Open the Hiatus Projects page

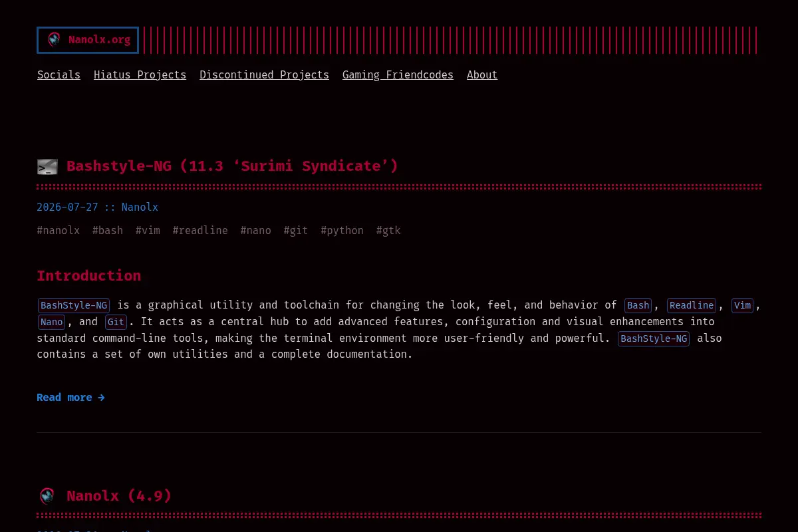pos(140,74)
